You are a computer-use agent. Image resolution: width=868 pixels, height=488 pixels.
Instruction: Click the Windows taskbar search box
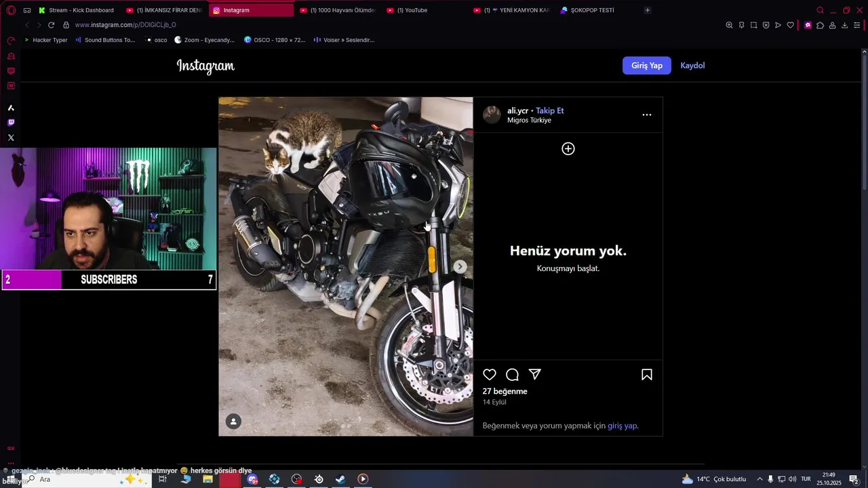click(x=87, y=479)
